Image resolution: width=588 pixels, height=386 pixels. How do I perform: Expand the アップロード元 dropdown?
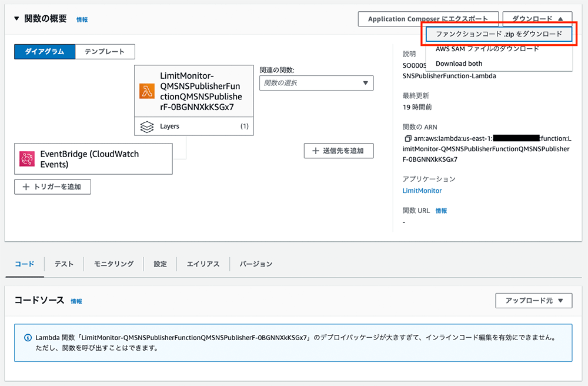coord(534,301)
